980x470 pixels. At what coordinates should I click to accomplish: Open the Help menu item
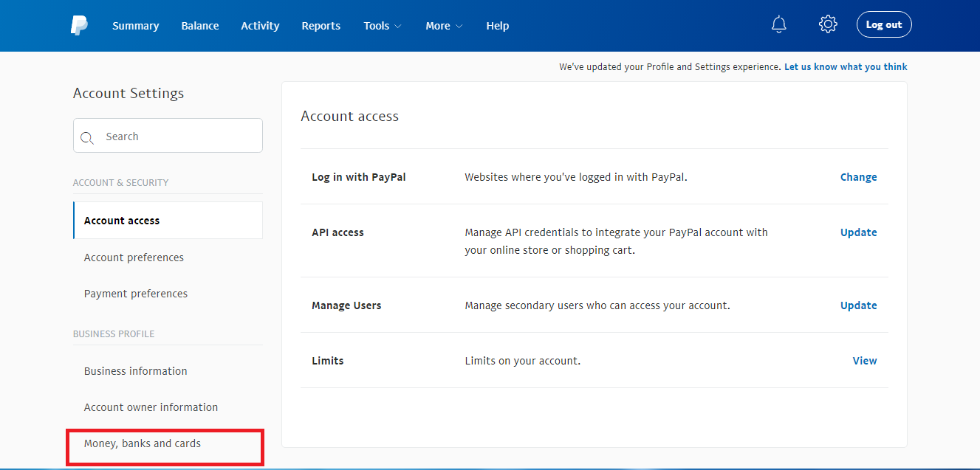498,26
